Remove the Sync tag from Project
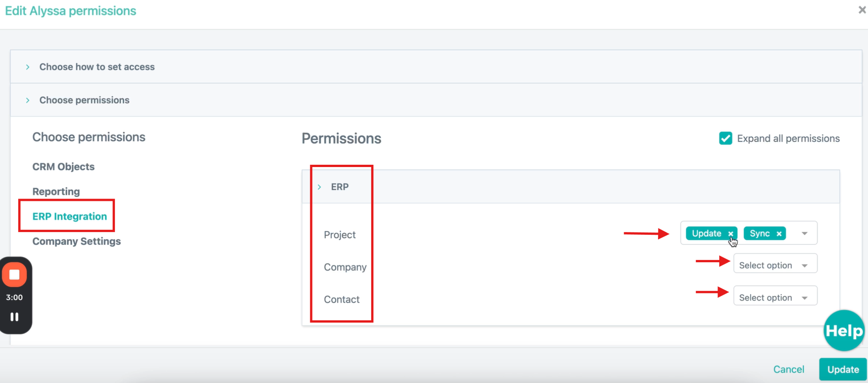Image resolution: width=868 pixels, height=383 pixels. tap(779, 234)
